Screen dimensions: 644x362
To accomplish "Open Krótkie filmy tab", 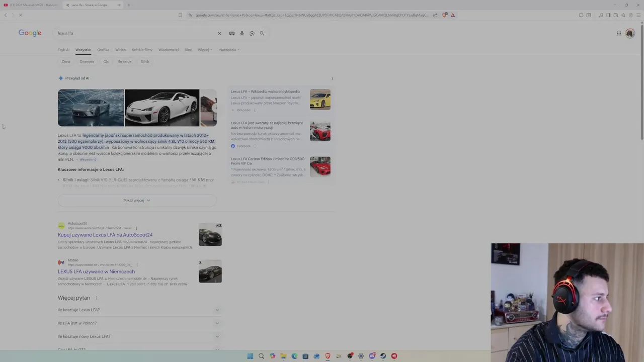I will click(142, 50).
